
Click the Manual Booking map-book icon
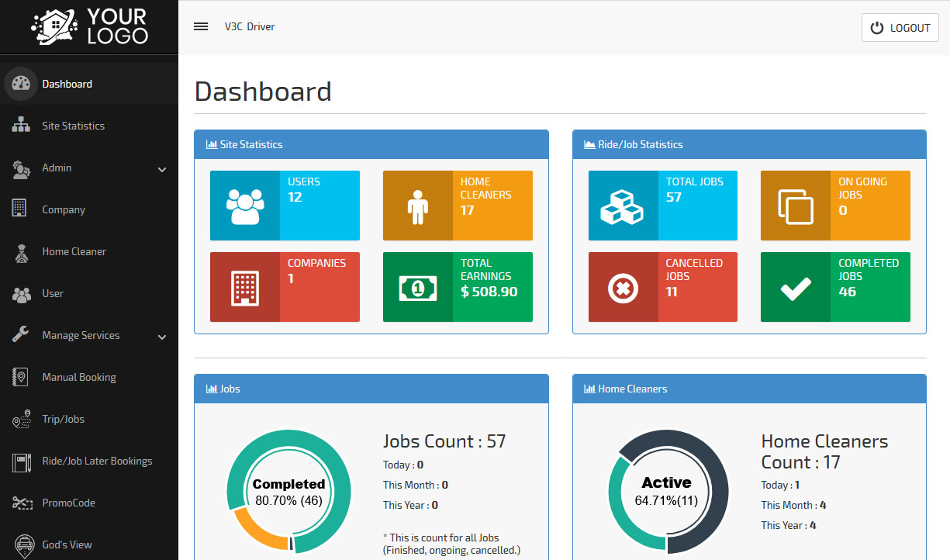tap(20, 377)
